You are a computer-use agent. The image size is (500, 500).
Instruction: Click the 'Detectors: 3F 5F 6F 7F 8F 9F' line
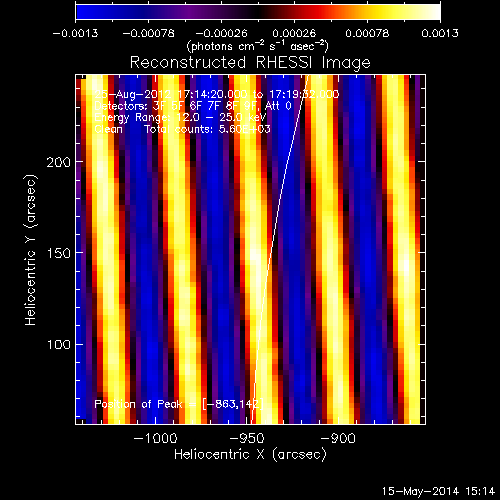[193, 106]
